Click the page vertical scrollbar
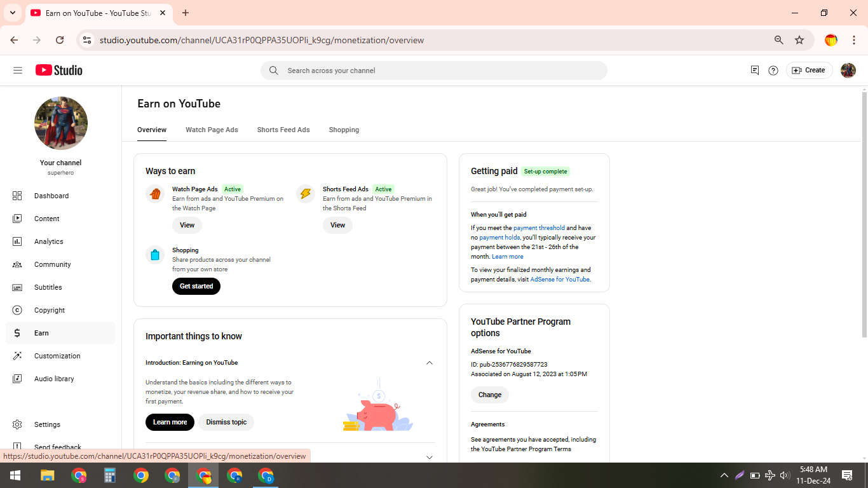Screen dimensions: 868x488 (x=864, y=215)
